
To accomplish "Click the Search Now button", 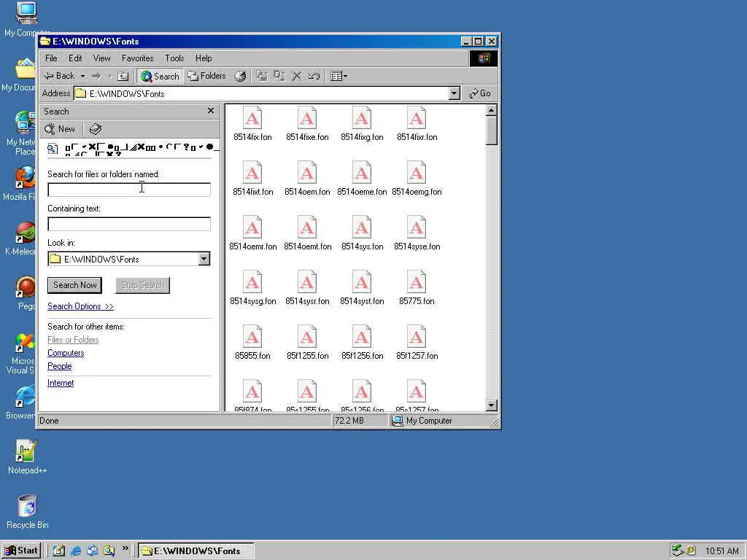I will coord(75,285).
